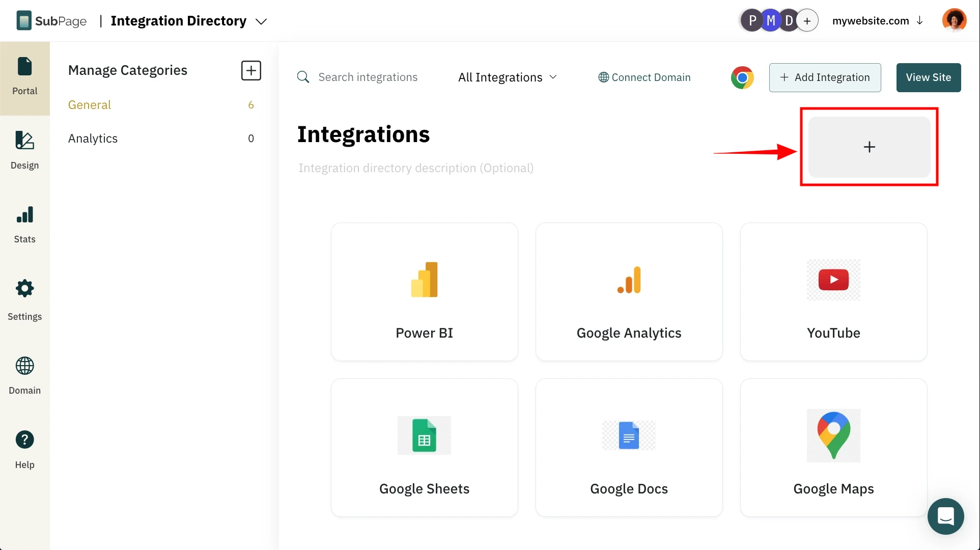Open the Design sidebar section
Screen dimensions: 980x550
pyautogui.click(x=24, y=151)
